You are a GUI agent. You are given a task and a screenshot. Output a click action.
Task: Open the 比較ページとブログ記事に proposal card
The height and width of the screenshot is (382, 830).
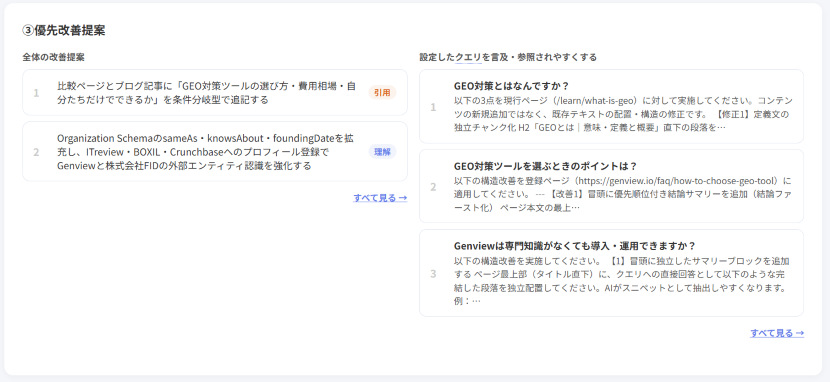[x=215, y=93]
